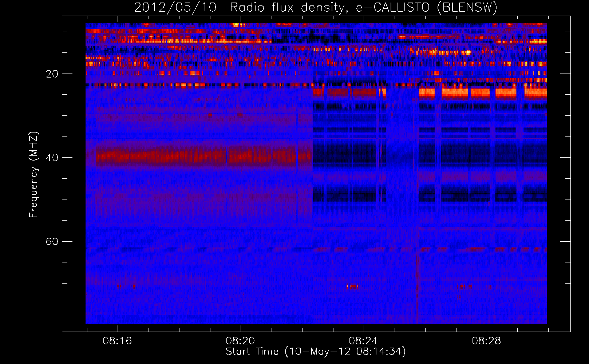Click the 08:24 time tick label
This screenshot has height=364, width=589.
click(x=363, y=341)
